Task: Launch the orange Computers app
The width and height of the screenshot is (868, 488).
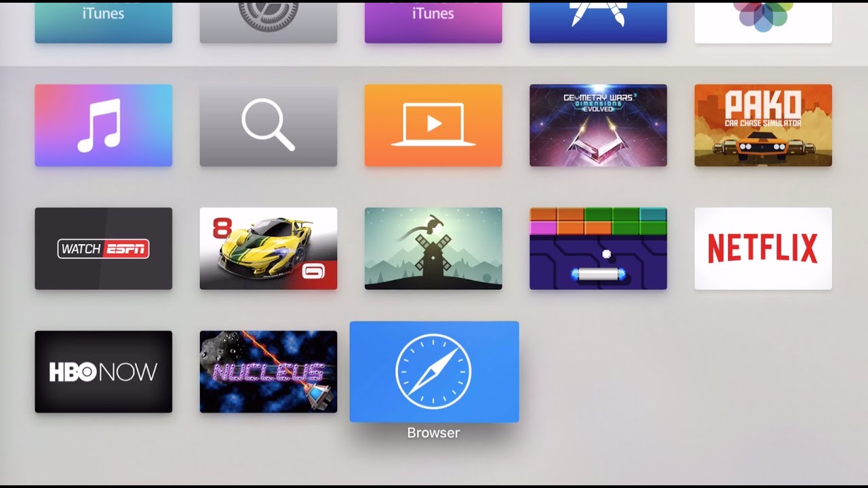Action: coord(433,125)
